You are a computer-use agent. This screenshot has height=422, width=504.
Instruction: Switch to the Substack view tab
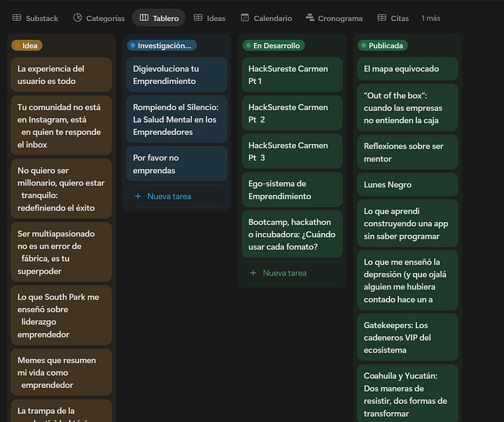pyautogui.click(x=36, y=18)
